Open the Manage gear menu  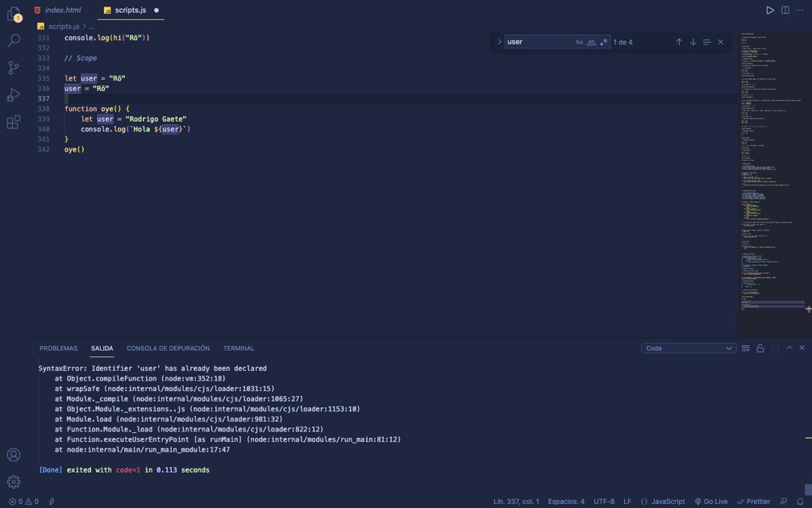click(14, 481)
